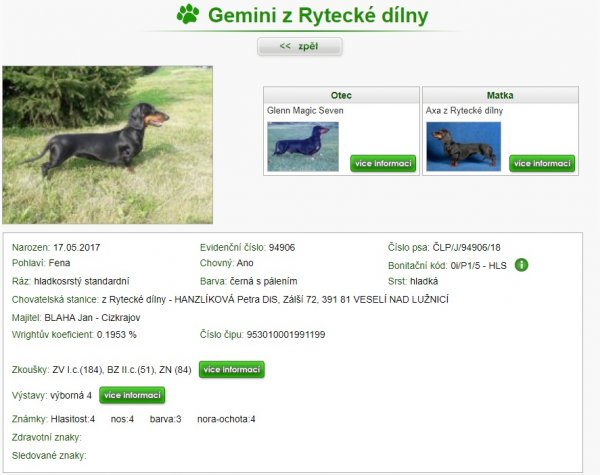Click the Bonitační kód value 0i/P1/5 - HLS
This screenshot has height=475, width=600.
tap(478, 266)
